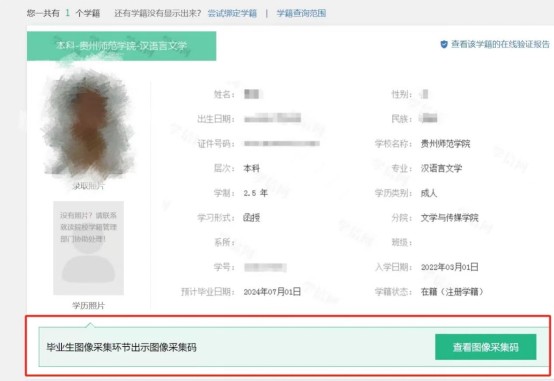The height and width of the screenshot is (381, 554).
Task: Select the 本科-贵州师范学院-汉语言文学 green tab
Action: [122, 46]
